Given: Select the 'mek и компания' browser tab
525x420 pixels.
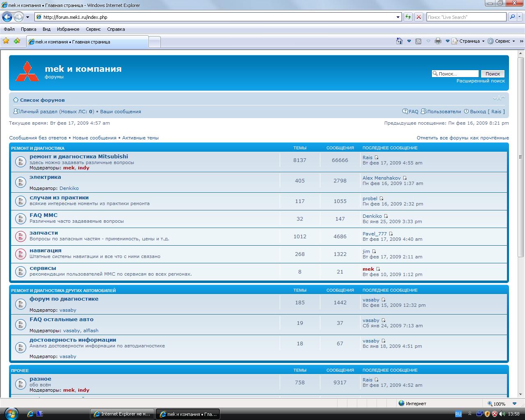Looking at the screenshot, I should pos(87,42).
